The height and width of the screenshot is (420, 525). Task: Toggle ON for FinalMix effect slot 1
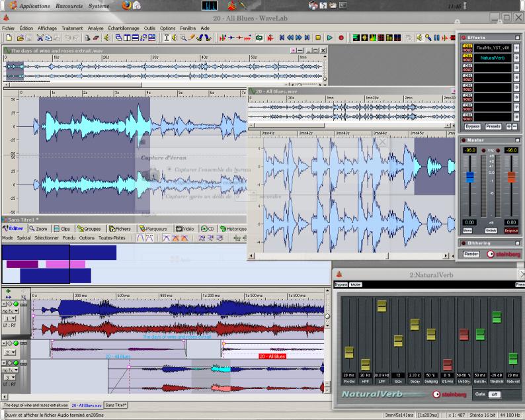coord(467,46)
